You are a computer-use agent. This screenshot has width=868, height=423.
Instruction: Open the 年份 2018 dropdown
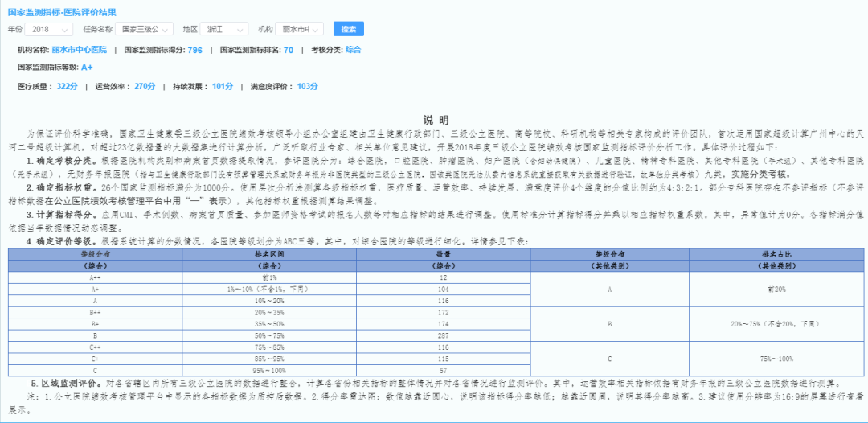point(49,29)
